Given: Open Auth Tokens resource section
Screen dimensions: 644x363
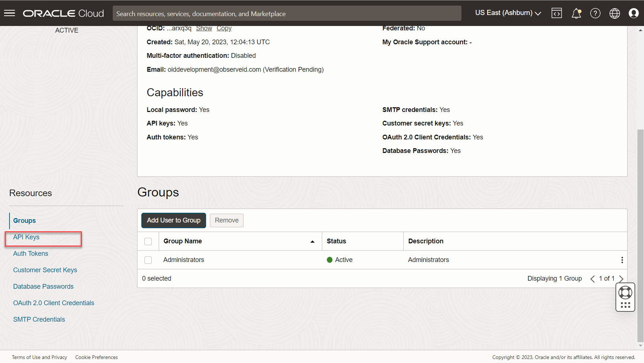Looking at the screenshot, I should click(31, 254).
